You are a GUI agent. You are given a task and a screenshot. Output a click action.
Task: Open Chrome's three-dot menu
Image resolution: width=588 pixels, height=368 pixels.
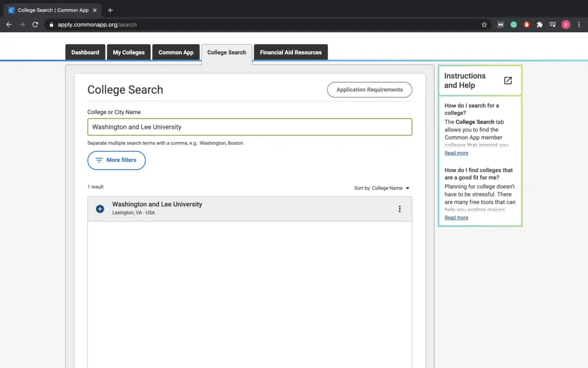pyautogui.click(x=579, y=24)
